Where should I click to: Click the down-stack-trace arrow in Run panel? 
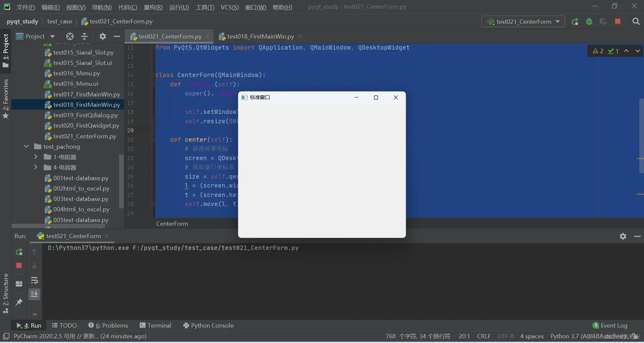pyautogui.click(x=34, y=266)
